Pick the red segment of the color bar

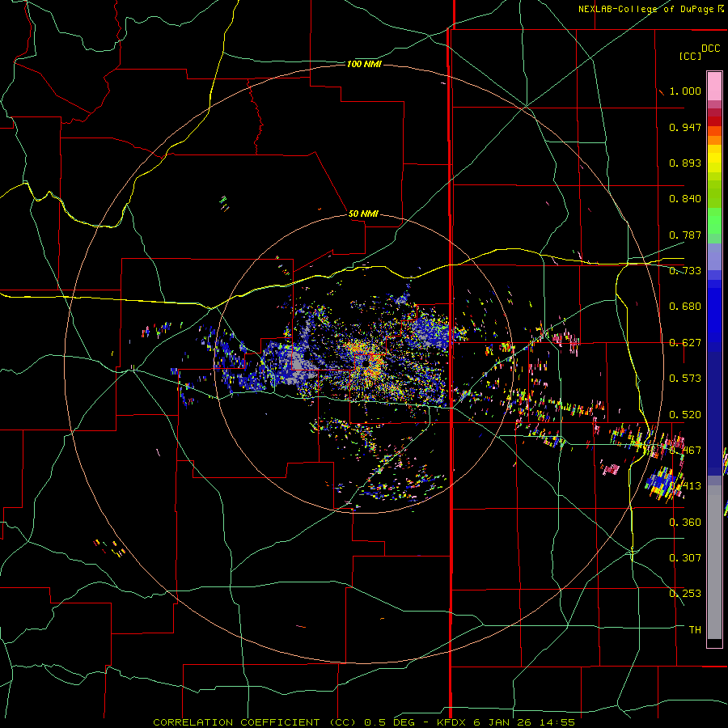point(714,121)
